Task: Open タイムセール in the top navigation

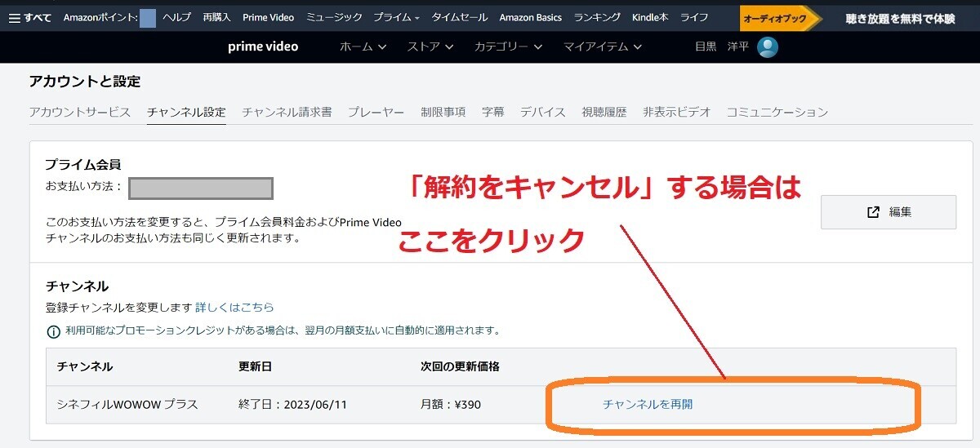Action: [459, 17]
